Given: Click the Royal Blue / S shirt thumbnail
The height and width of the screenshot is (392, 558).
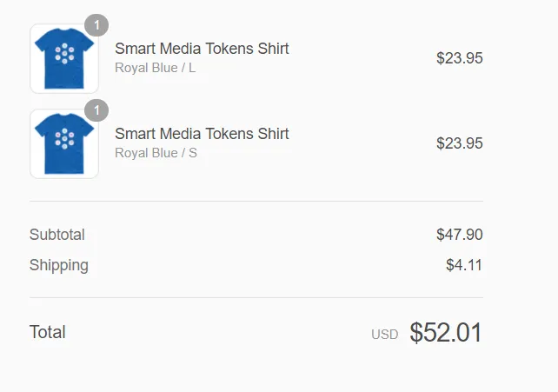Looking at the screenshot, I should point(64,143).
